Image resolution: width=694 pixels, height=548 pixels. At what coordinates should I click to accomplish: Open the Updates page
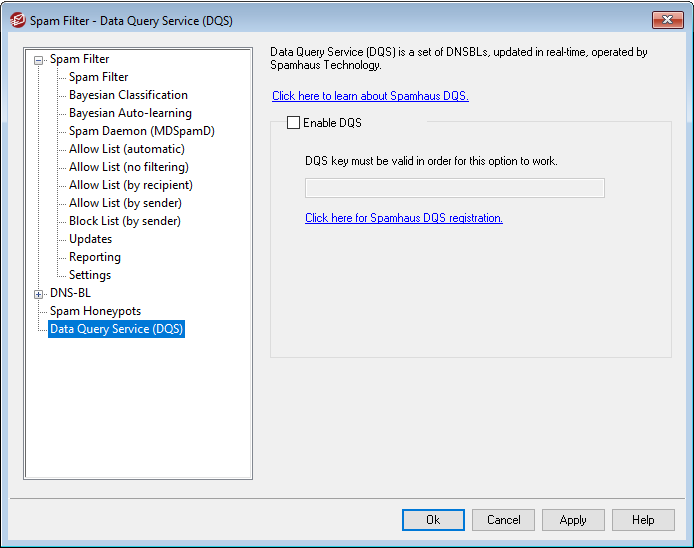pyautogui.click(x=90, y=239)
